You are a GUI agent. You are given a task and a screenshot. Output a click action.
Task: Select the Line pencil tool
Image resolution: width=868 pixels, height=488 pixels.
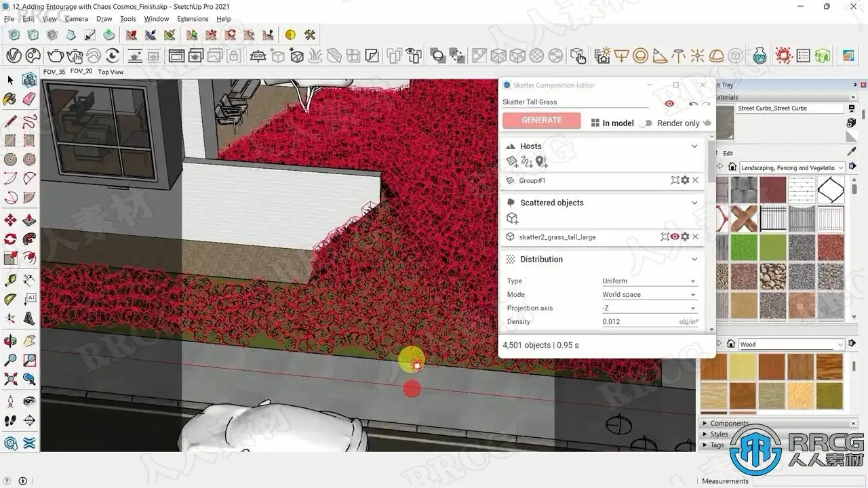(10, 122)
